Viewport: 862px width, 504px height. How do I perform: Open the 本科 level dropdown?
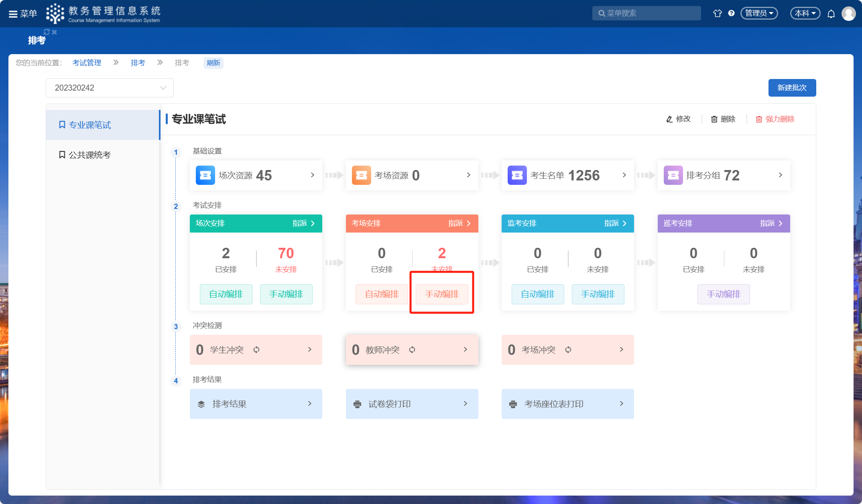[x=805, y=13]
